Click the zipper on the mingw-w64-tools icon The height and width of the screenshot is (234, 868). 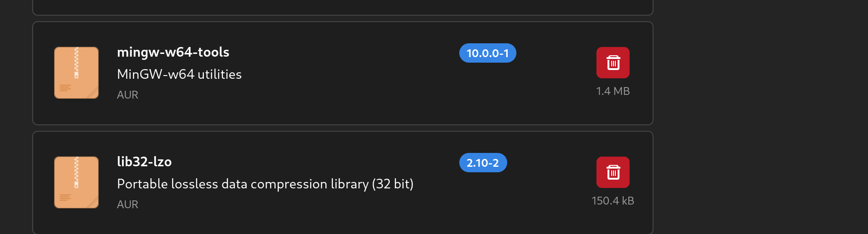[76, 62]
